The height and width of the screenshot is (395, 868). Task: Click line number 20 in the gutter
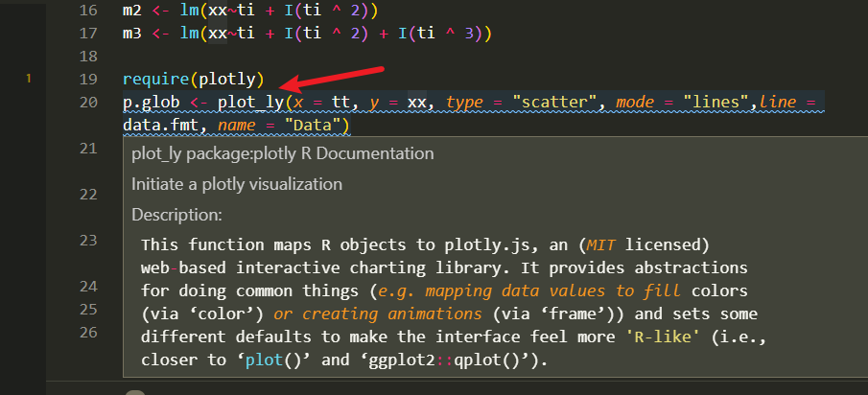(x=87, y=103)
